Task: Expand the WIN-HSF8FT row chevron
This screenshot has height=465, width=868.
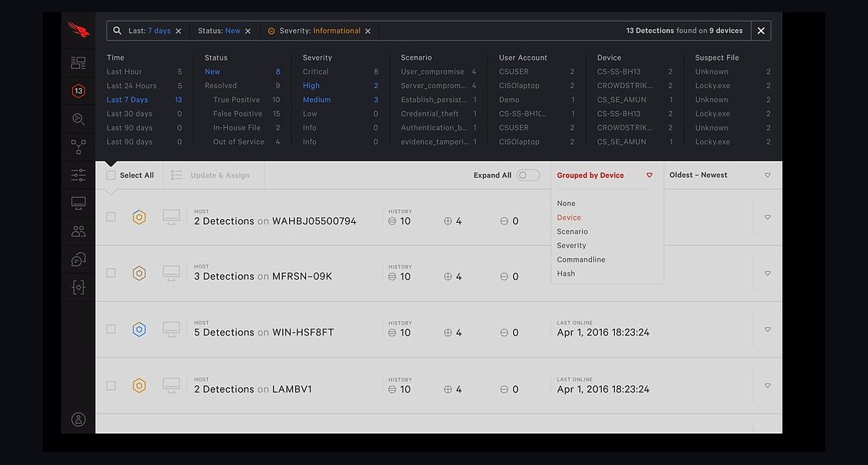Action: pyautogui.click(x=768, y=329)
